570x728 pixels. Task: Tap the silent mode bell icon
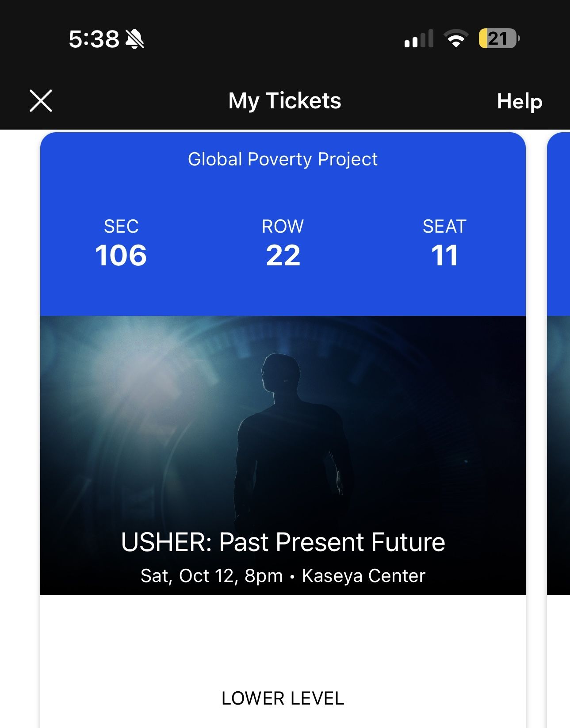[x=135, y=39]
